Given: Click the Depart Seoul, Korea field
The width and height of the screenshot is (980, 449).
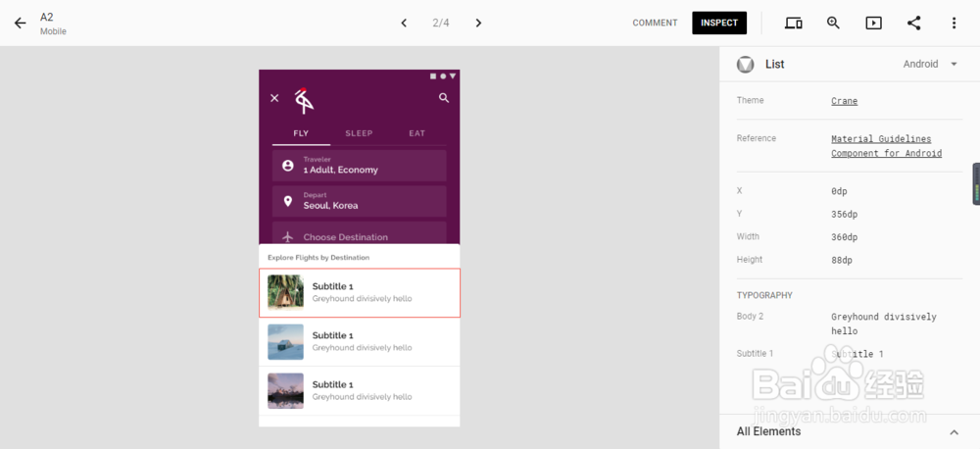Looking at the screenshot, I should point(360,201).
